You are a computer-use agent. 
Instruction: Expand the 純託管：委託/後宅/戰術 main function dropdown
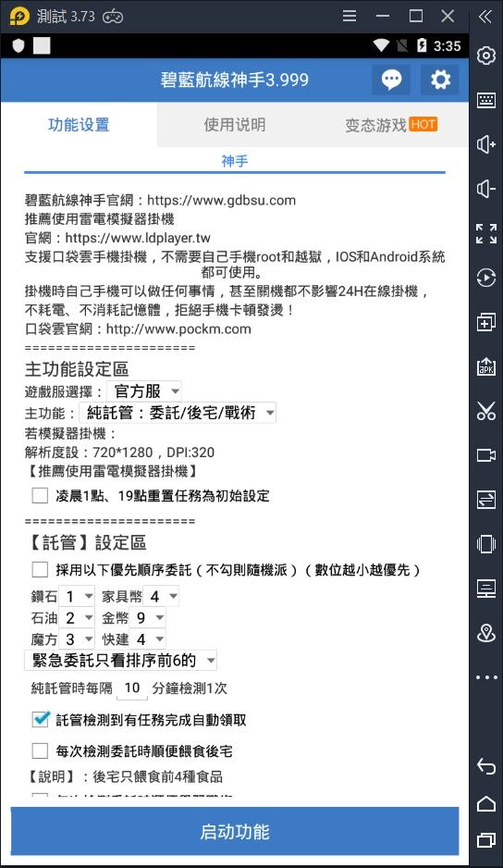(x=178, y=413)
